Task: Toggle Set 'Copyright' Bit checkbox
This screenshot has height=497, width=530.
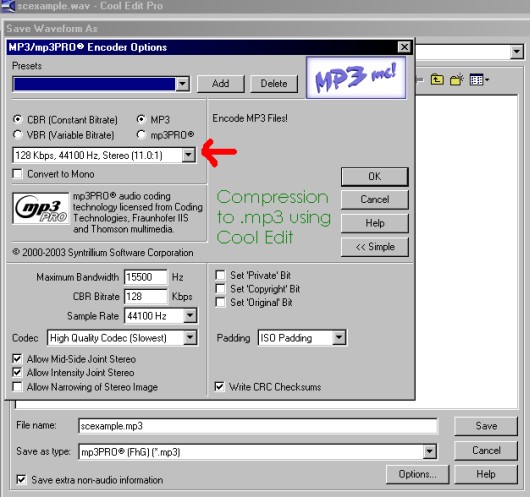Action: tap(220, 288)
